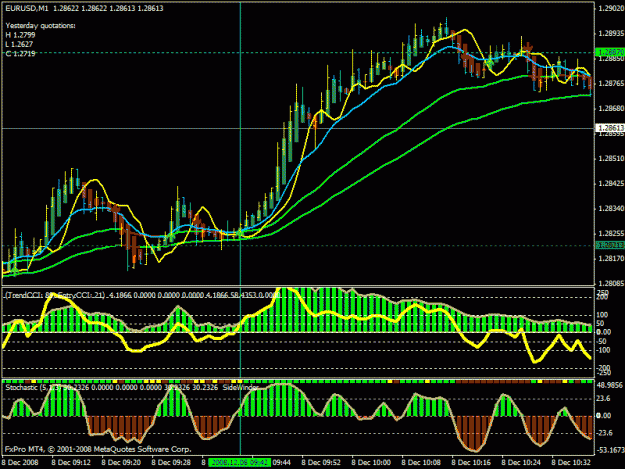Click the 'L 1.2627' yesterday low value
The width and height of the screenshot is (625, 469).
[x=19, y=44]
